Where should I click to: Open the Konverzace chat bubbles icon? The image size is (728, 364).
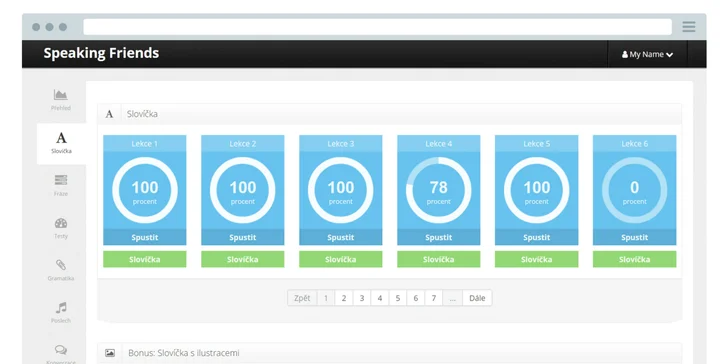61,349
